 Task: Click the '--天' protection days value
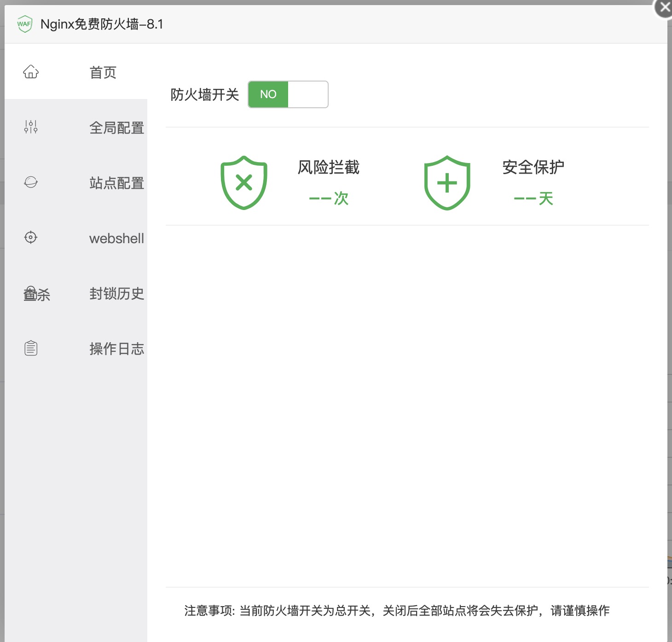pyautogui.click(x=533, y=198)
